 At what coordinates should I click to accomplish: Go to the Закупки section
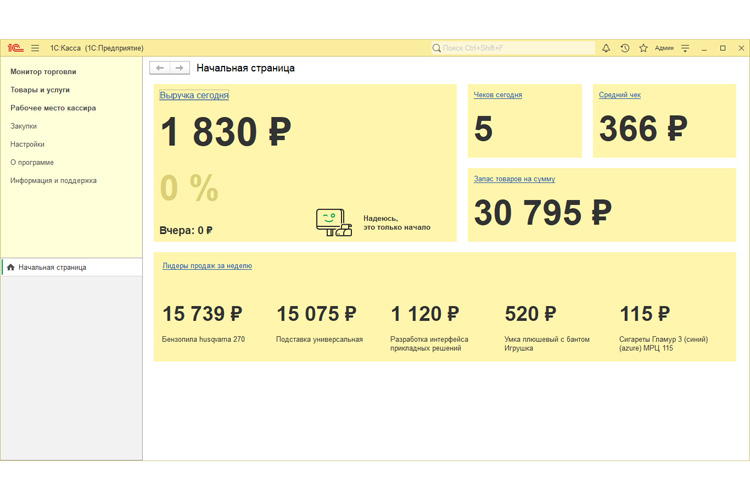point(24,126)
